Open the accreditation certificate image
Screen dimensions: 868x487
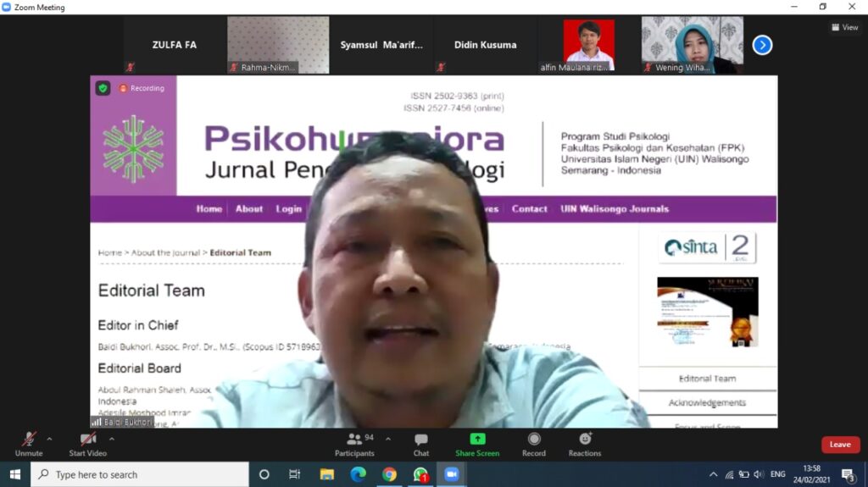click(x=708, y=313)
